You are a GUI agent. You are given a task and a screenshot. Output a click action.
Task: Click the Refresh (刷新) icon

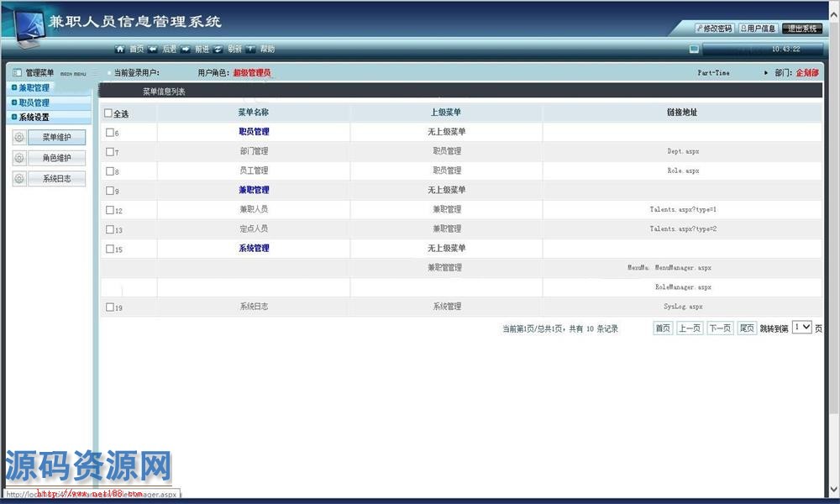pyautogui.click(x=218, y=50)
